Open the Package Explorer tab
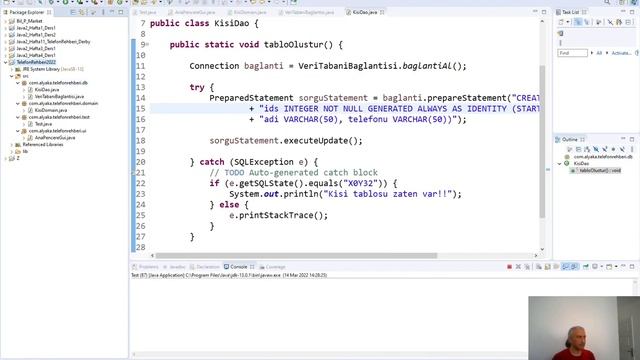 [x=27, y=12]
